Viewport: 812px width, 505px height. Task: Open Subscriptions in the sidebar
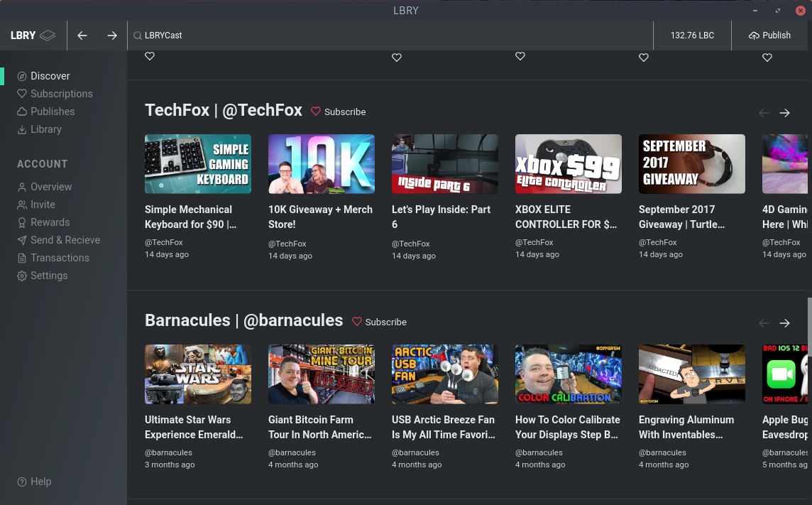(x=61, y=94)
